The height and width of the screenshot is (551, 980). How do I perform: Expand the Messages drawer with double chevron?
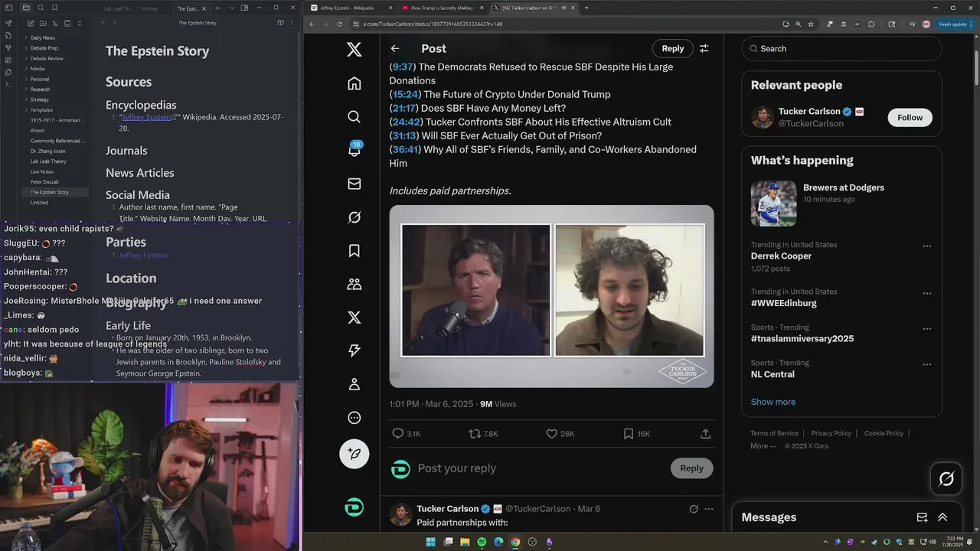(x=942, y=517)
